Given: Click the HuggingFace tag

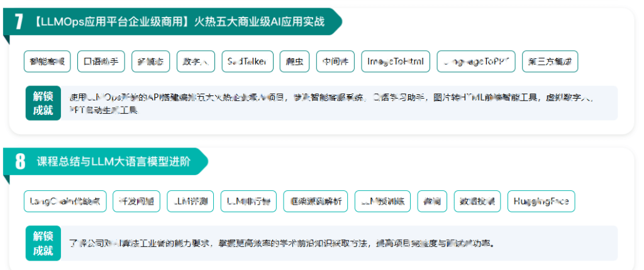Looking at the screenshot, I should 541,202.
